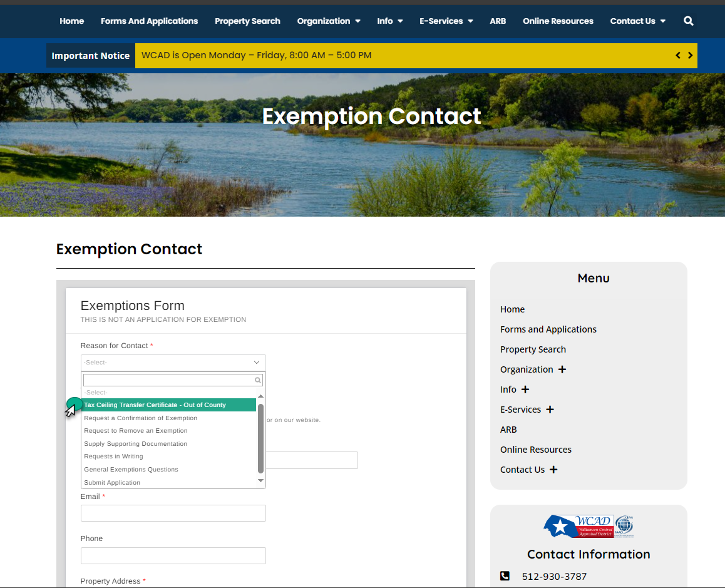Expand Info plus icon in sidebar menu
The width and height of the screenshot is (725, 588).
pos(525,389)
